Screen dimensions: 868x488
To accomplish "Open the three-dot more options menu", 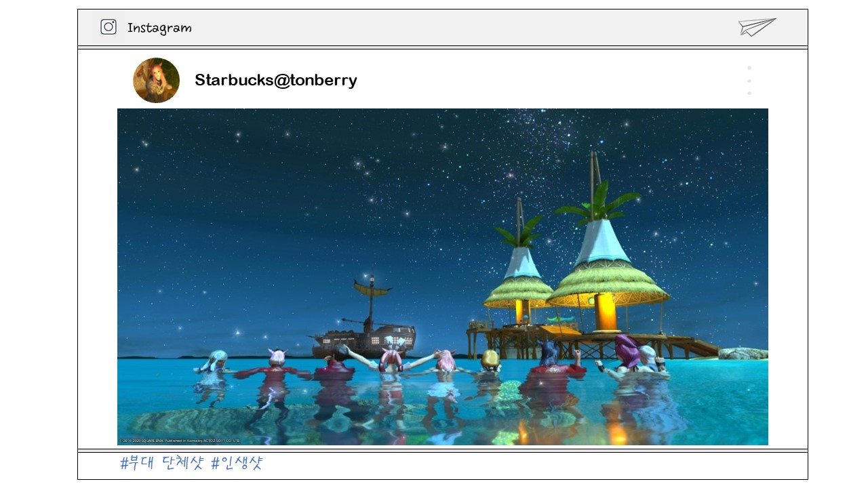I will pyautogui.click(x=749, y=81).
